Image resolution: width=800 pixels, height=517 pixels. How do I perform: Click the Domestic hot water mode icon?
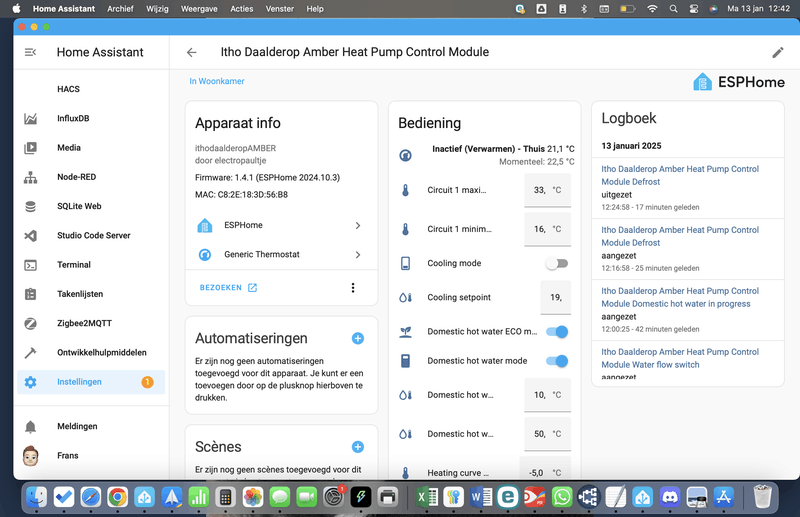click(405, 361)
